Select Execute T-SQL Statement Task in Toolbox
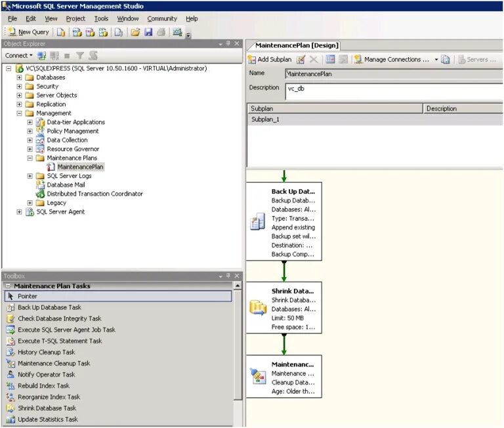Image resolution: width=504 pixels, height=428 pixels. (60, 341)
